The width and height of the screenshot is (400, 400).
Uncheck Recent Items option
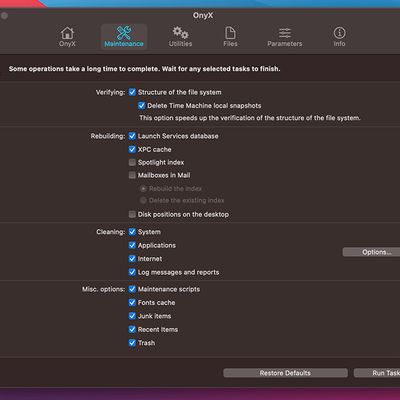132,329
